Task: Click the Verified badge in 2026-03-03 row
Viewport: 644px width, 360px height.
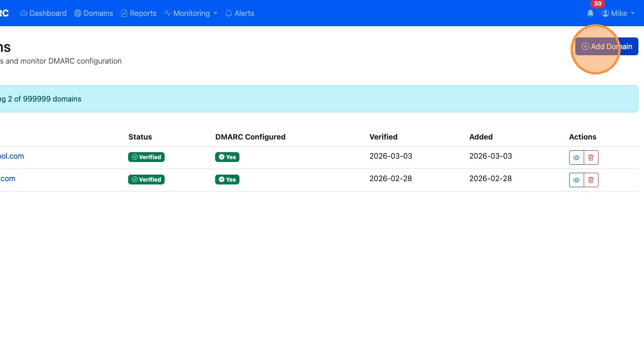Action: click(146, 157)
